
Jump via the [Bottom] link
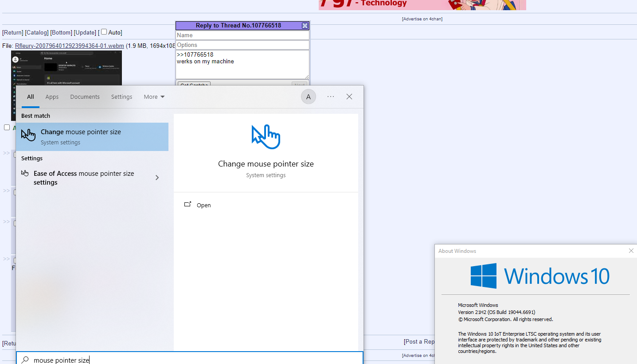(61, 32)
